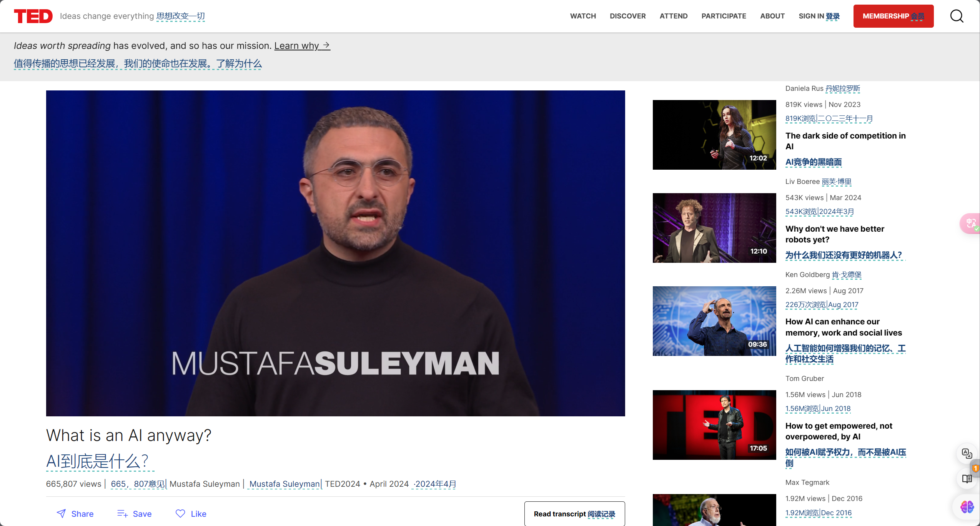Viewport: 980px width, 526px height.
Task: Click Read transcript button
Action: [574, 514]
